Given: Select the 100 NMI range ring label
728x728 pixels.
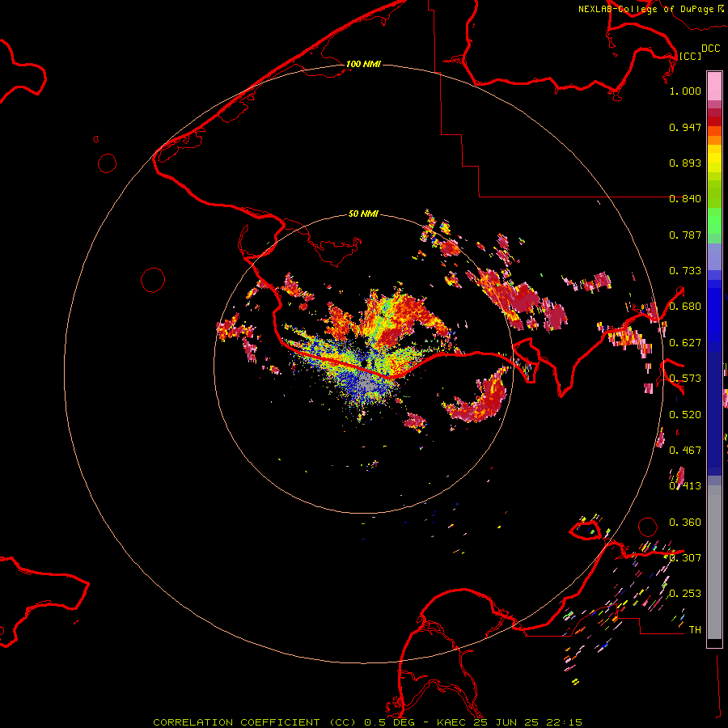Looking at the screenshot, I should [x=363, y=64].
